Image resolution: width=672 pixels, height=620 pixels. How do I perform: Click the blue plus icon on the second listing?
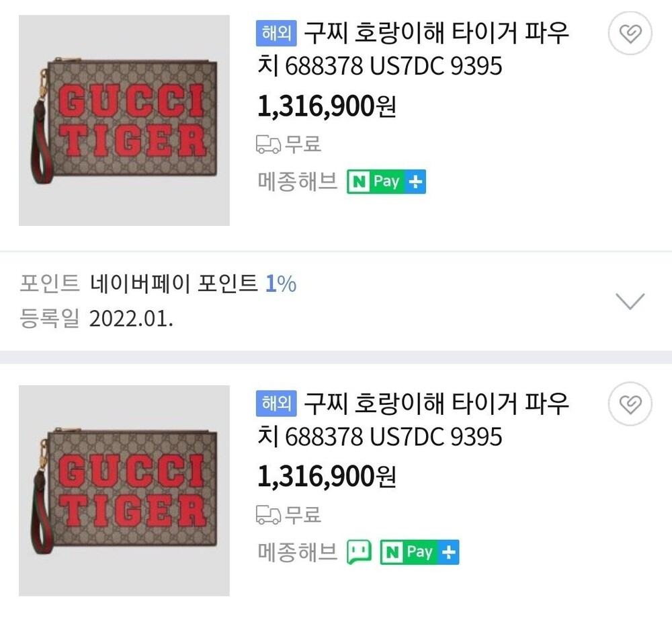450,553
